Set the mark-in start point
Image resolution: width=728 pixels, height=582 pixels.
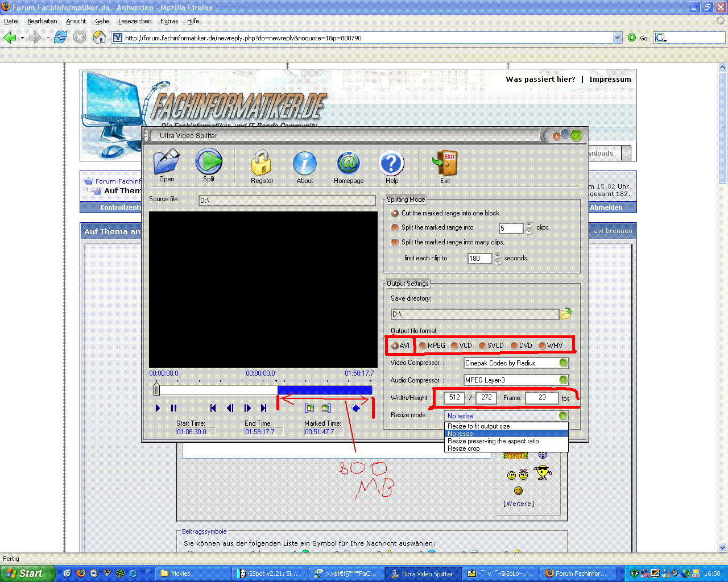[x=309, y=408]
